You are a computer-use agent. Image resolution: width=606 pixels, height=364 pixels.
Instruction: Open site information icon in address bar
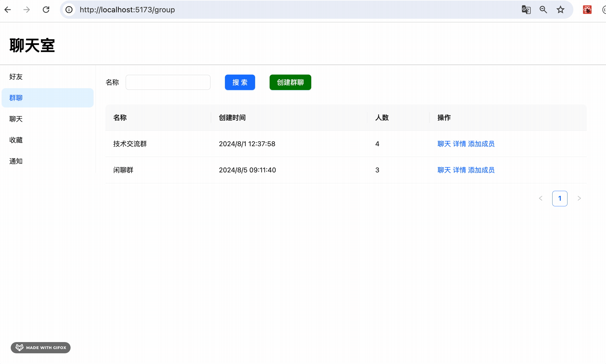(x=69, y=10)
